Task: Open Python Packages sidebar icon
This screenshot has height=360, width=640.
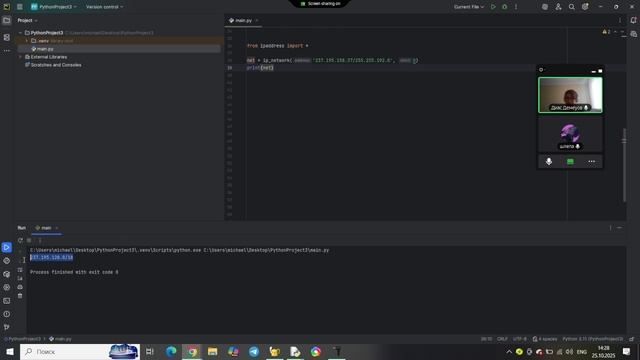Action: pos(7,274)
